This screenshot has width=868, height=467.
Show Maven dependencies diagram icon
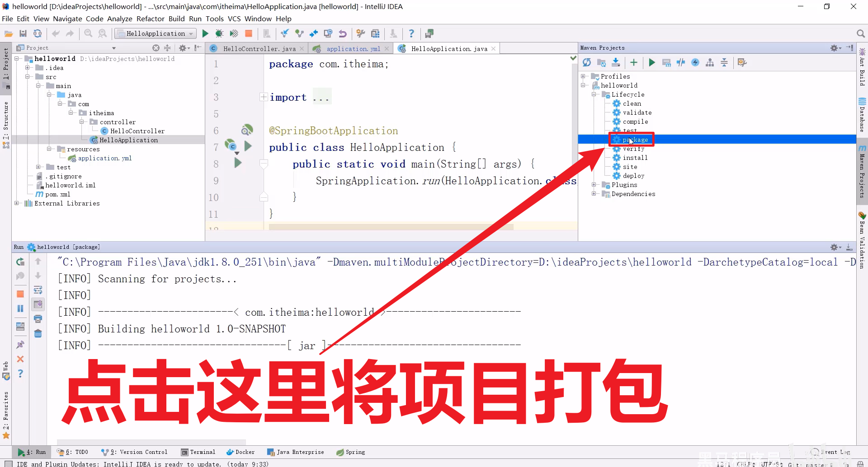(x=710, y=62)
